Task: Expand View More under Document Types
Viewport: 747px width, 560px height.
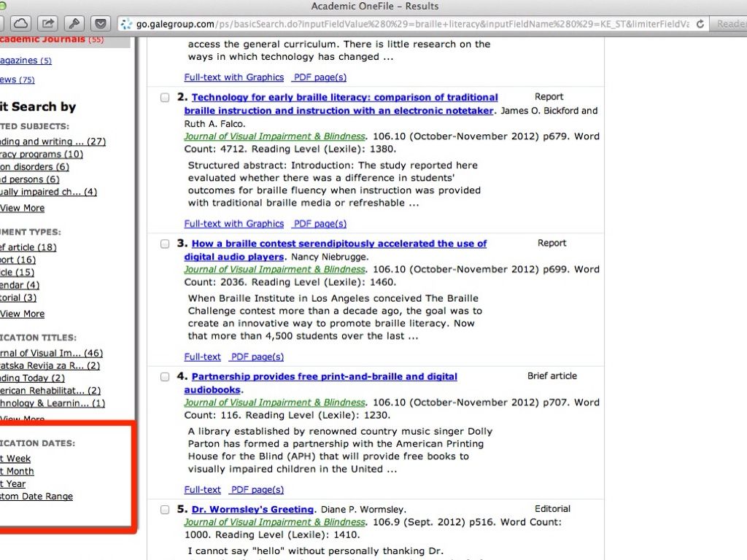Action: click(22, 314)
